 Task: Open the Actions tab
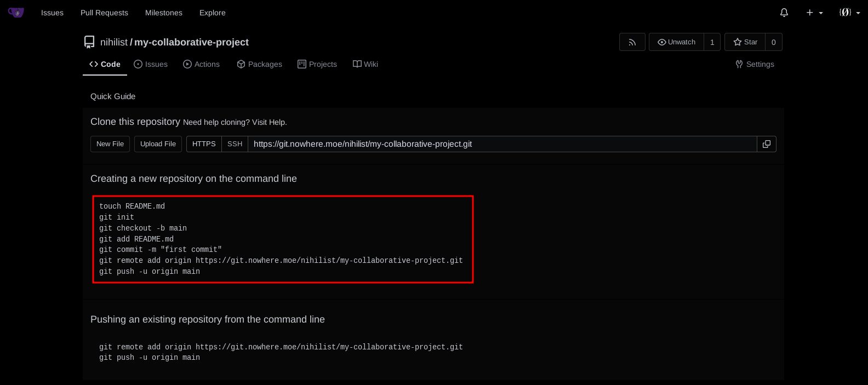[x=201, y=64]
